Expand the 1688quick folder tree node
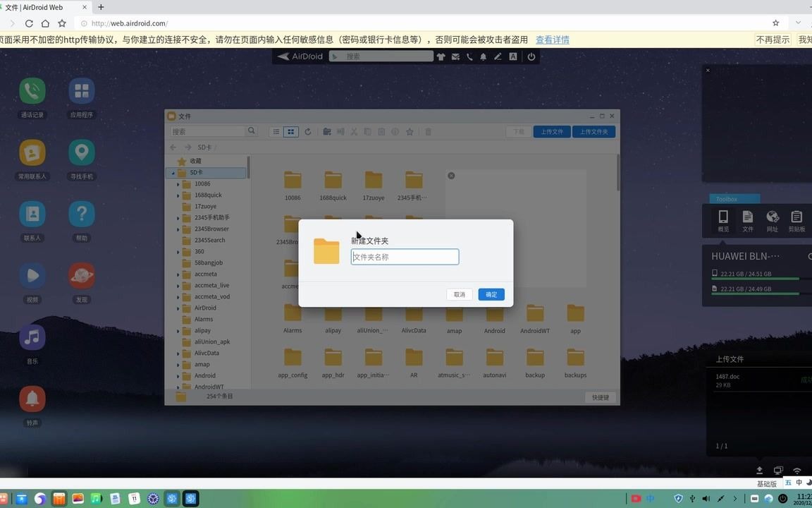 coord(178,195)
